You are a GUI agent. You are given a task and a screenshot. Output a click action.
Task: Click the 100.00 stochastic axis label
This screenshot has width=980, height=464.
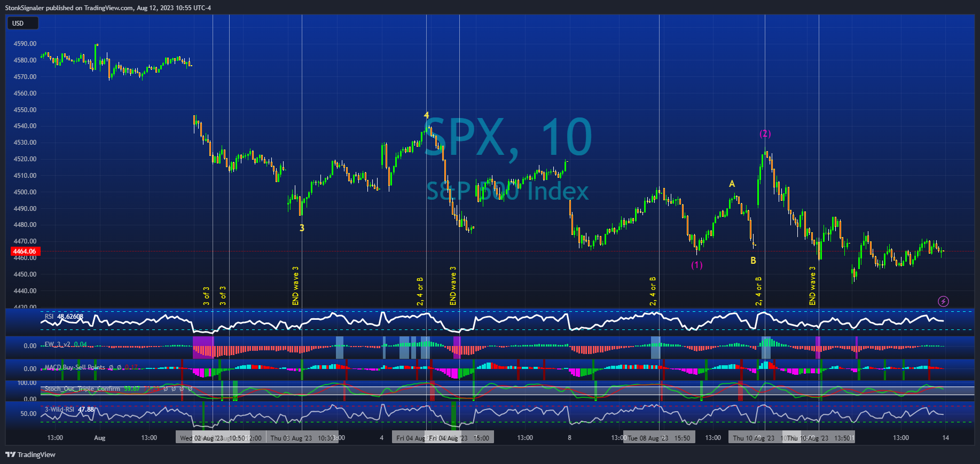(x=27, y=383)
